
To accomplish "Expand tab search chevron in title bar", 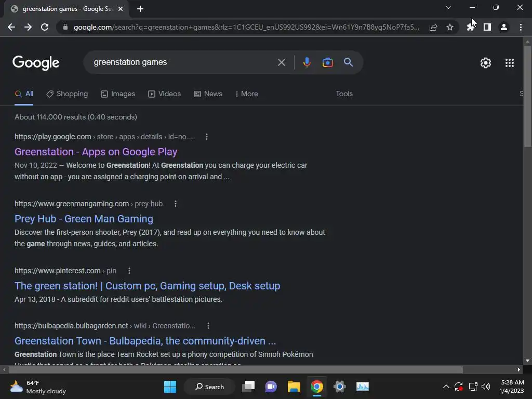I will 448,7.
